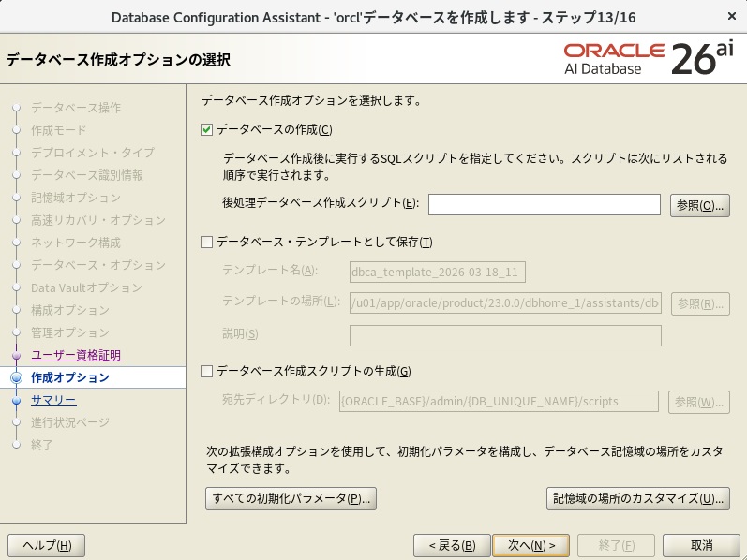Image resolution: width=747 pixels, height=560 pixels.
Task: Cancel the wizard with 取消 button
Action: tap(701, 545)
